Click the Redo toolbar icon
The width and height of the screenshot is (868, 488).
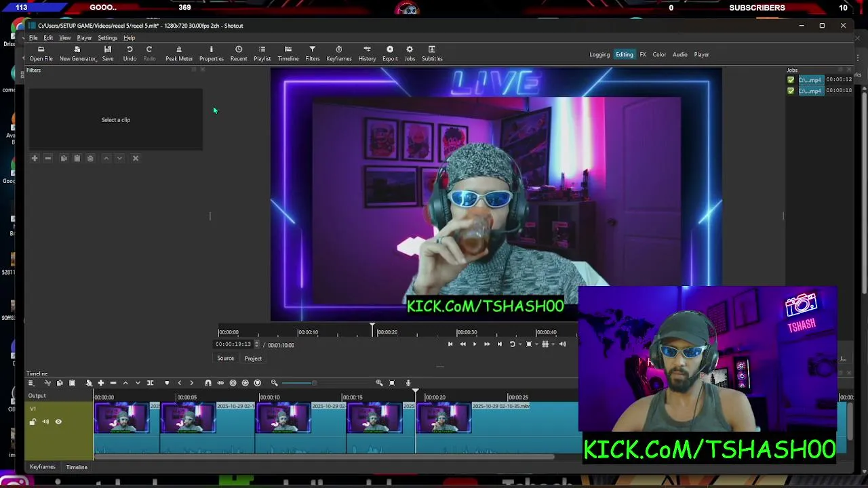pos(149,53)
